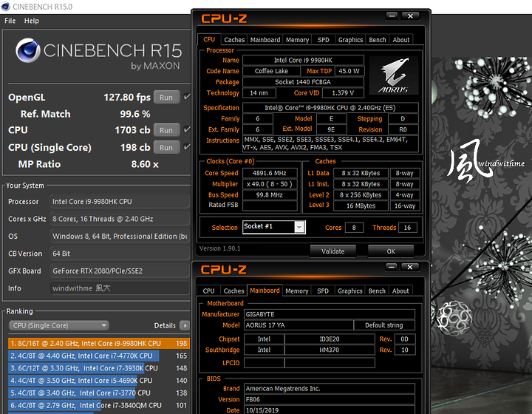Run the OpenGL benchmark
The height and width of the screenshot is (414, 532).
point(166,97)
